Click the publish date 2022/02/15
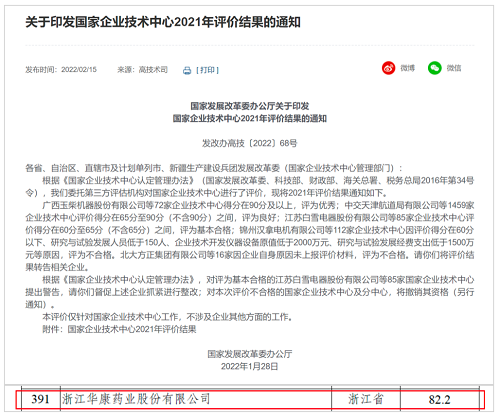This screenshot has width=500, height=416. [79, 69]
